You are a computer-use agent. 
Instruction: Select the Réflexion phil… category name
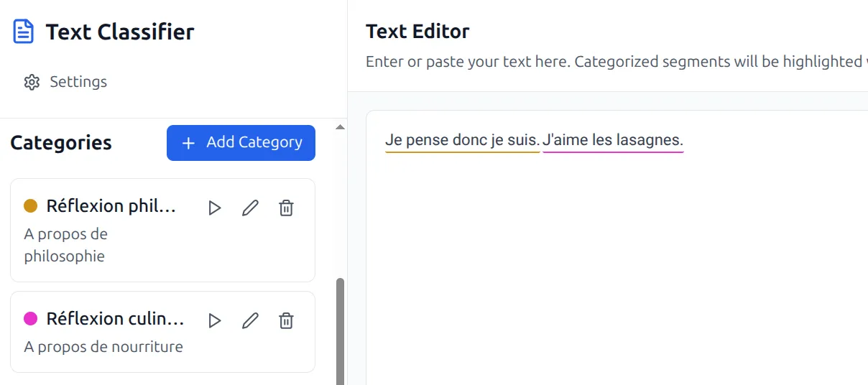click(111, 206)
